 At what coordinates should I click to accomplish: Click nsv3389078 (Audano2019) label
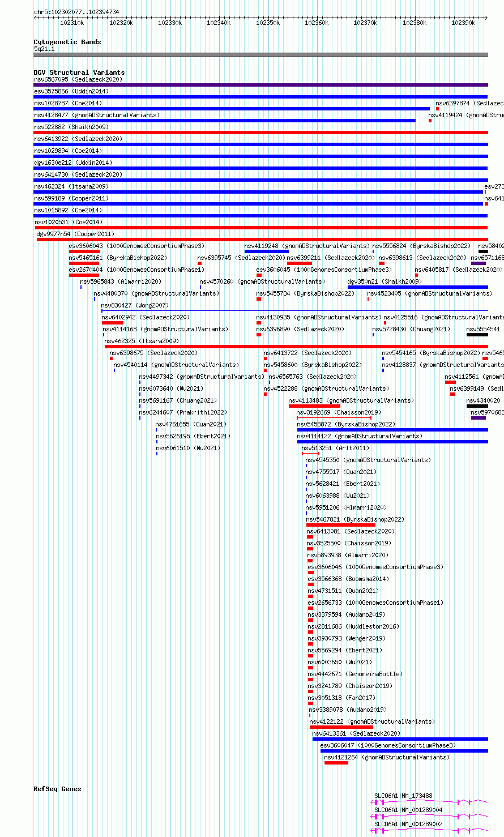point(348,710)
